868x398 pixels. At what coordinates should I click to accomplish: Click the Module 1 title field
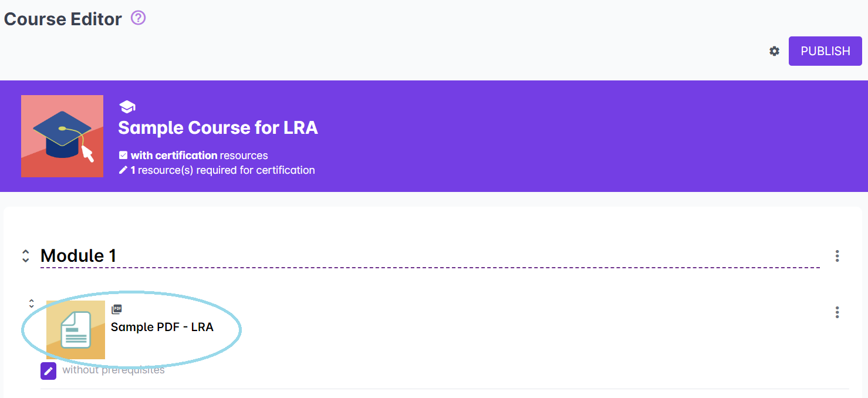[x=79, y=256]
